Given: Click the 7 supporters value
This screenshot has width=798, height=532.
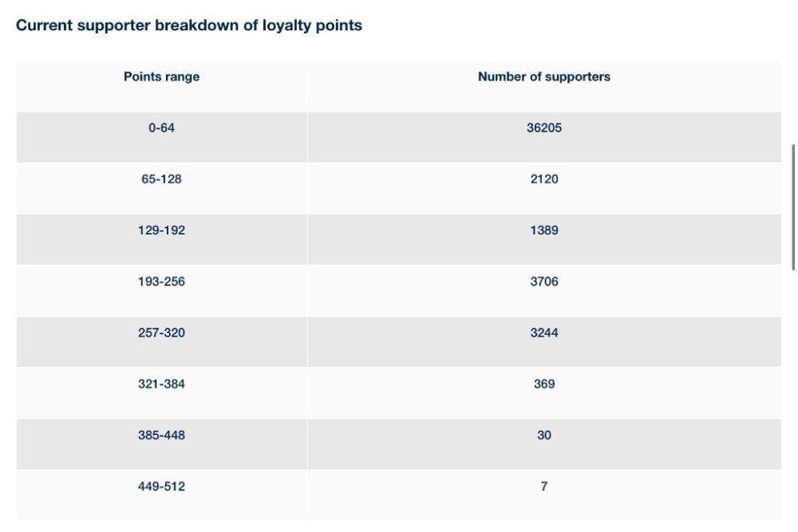Looking at the screenshot, I should [x=544, y=487].
